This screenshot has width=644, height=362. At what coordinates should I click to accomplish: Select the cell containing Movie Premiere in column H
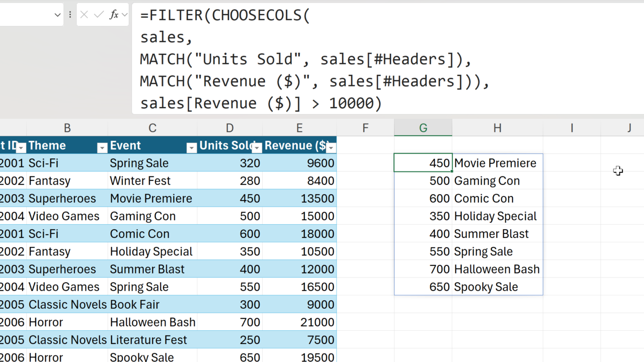(497, 163)
